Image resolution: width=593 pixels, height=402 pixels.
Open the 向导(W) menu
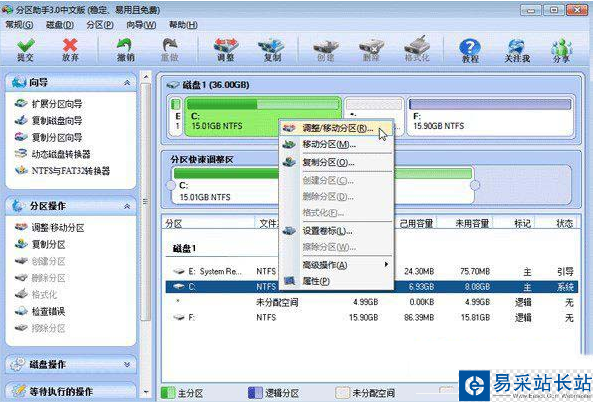pos(141,25)
